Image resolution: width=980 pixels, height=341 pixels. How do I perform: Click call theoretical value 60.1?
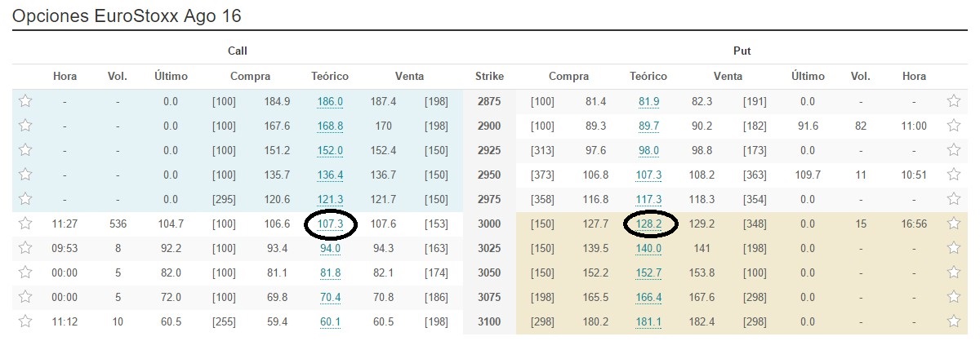coord(330,322)
